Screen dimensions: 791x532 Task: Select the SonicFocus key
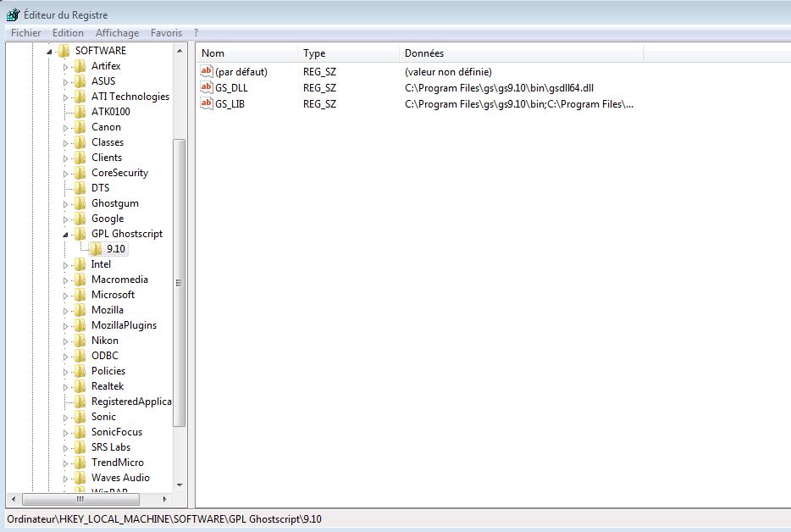(x=117, y=432)
